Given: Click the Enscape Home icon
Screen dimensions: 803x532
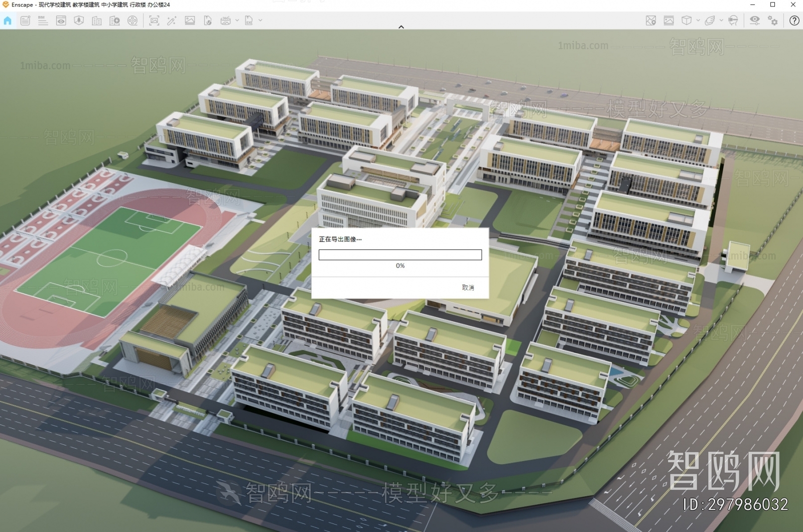Looking at the screenshot, I should tap(7, 21).
